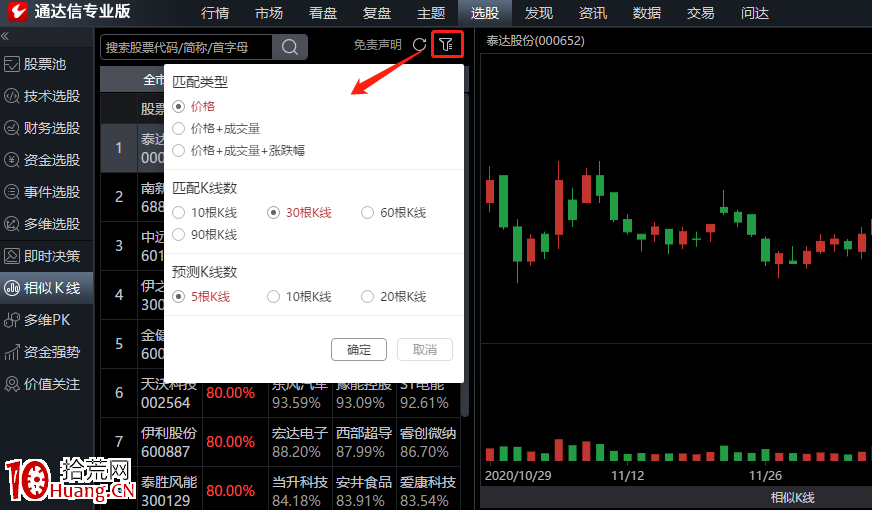Click 泰达股份(000652) chart title
872x510 pixels.
tap(536, 41)
